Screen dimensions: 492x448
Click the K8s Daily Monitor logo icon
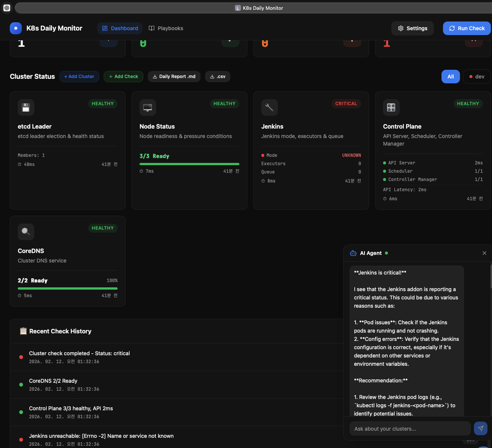coord(16,28)
